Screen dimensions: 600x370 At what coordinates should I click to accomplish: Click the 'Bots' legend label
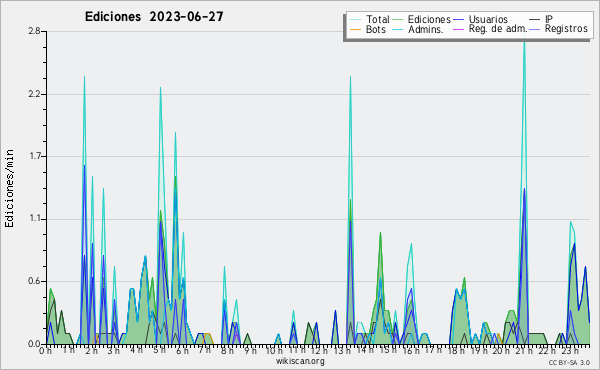[375, 29]
